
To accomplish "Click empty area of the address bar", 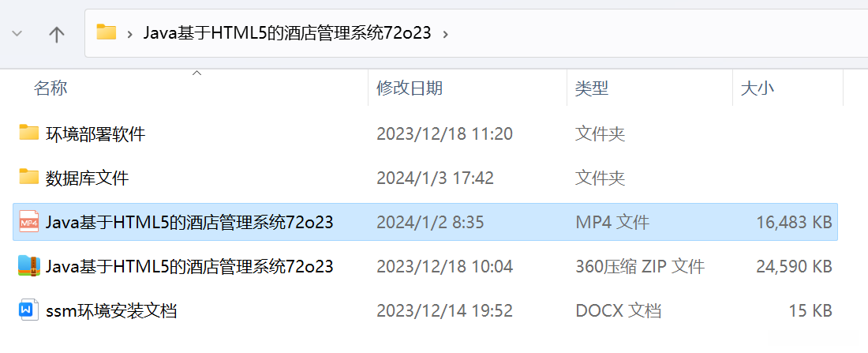I will 653,33.
